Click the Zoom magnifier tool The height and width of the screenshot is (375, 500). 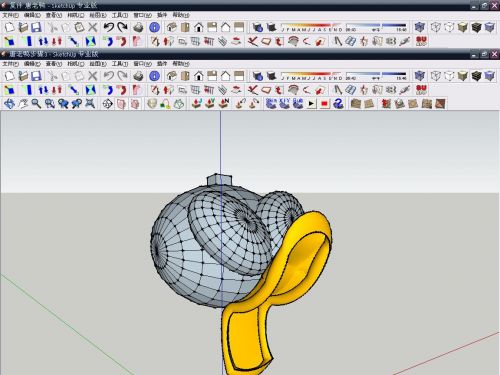tap(36, 104)
